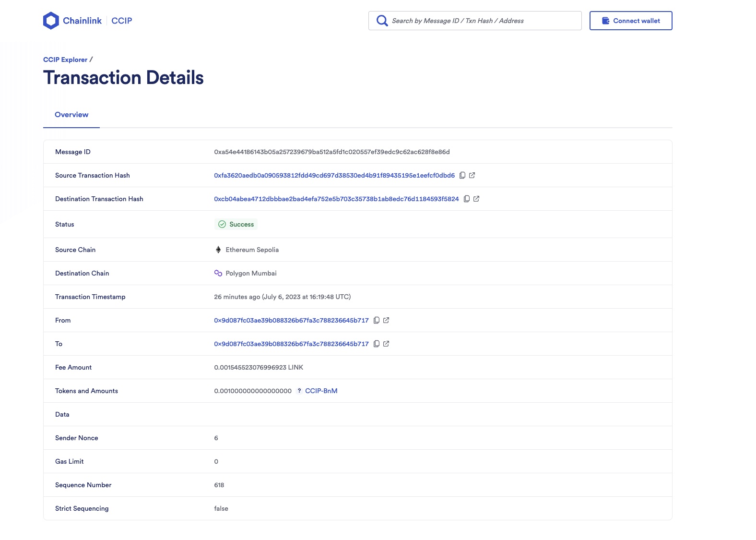Click the wallet icon in Connect wallet
Screen dimensions: 756x540
click(606, 21)
